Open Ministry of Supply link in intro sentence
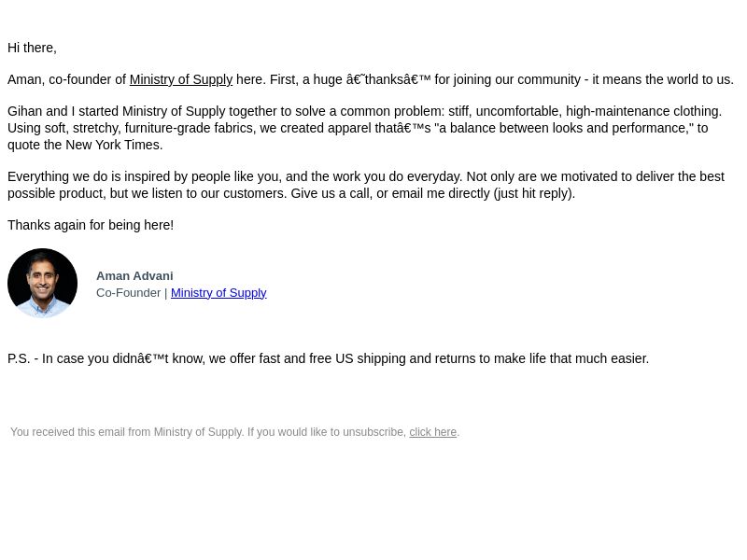Image resolution: width=747 pixels, height=560 pixels. click(181, 79)
